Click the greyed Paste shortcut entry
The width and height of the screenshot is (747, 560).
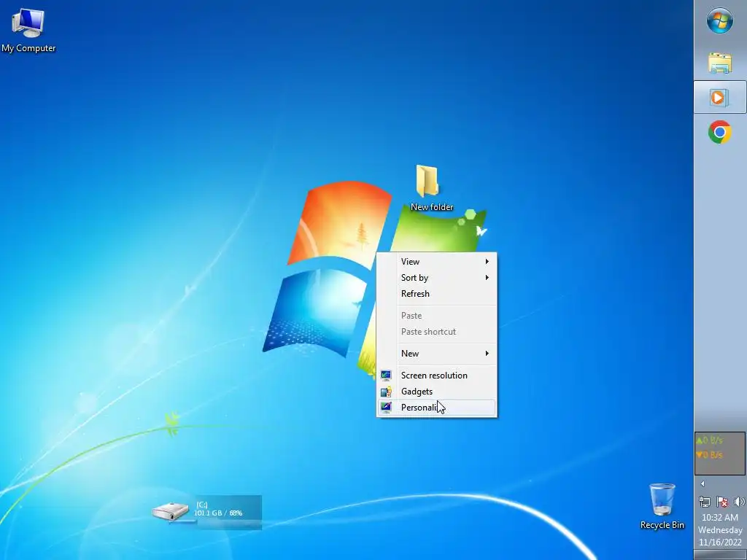[x=436, y=332]
